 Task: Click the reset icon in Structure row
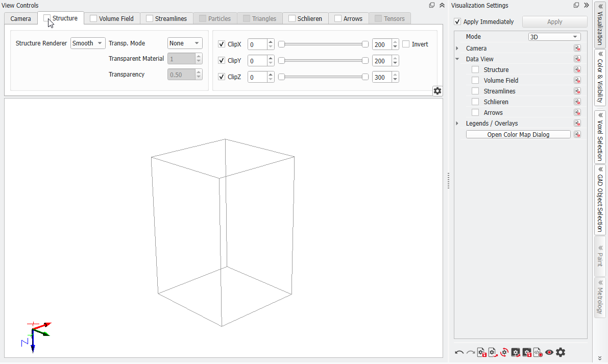pyautogui.click(x=577, y=70)
